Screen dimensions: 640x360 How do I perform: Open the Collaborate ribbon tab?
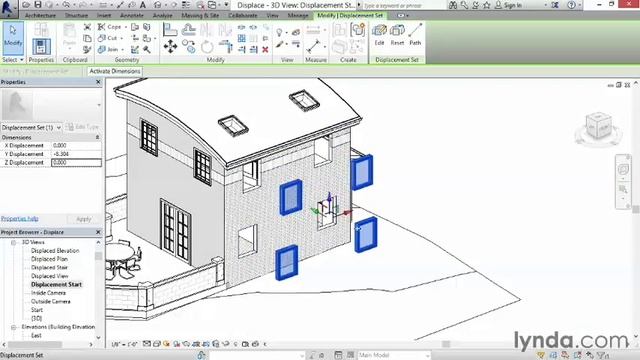point(242,16)
